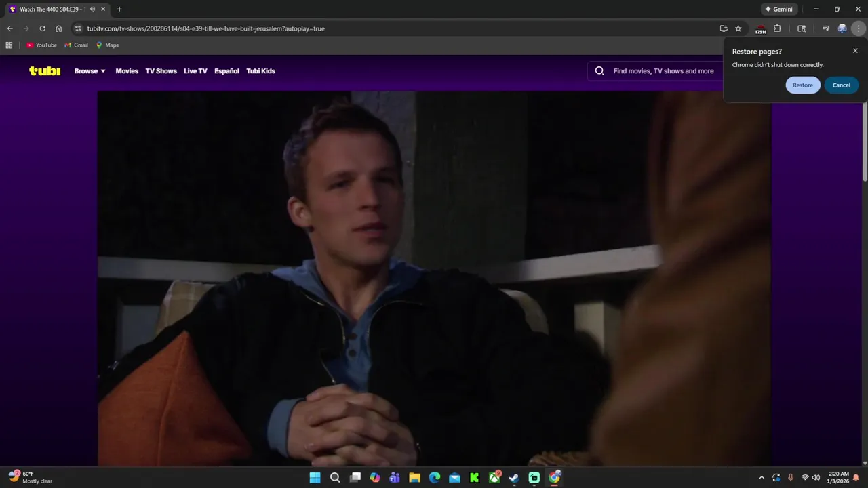The height and width of the screenshot is (488, 868).
Task: Launch Copilot from the taskbar
Action: [x=375, y=478]
